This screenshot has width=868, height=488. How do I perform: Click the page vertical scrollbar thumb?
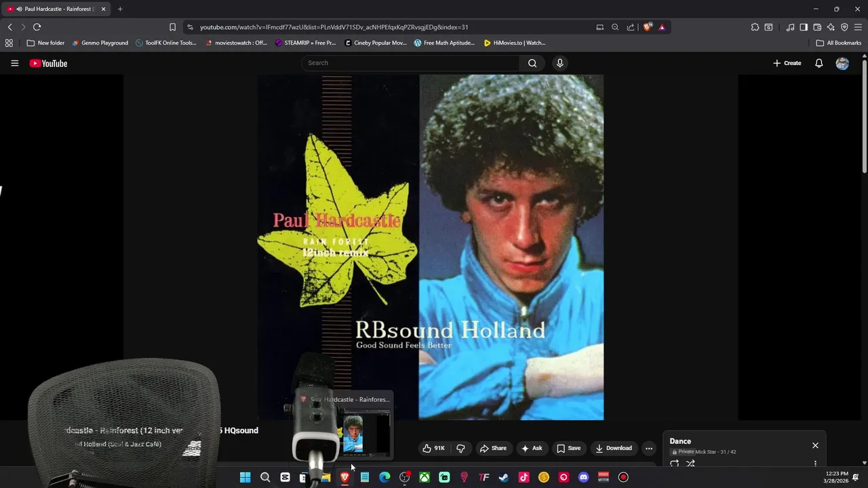click(x=864, y=117)
